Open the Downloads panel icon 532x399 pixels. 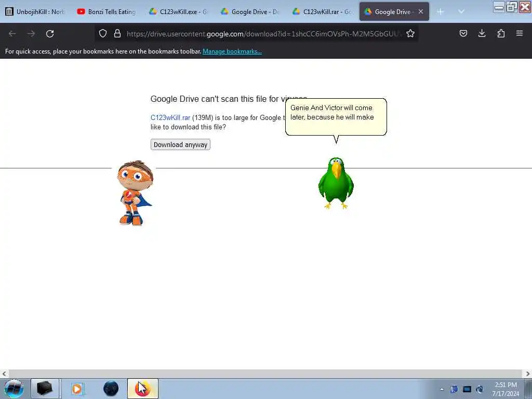[x=482, y=33]
